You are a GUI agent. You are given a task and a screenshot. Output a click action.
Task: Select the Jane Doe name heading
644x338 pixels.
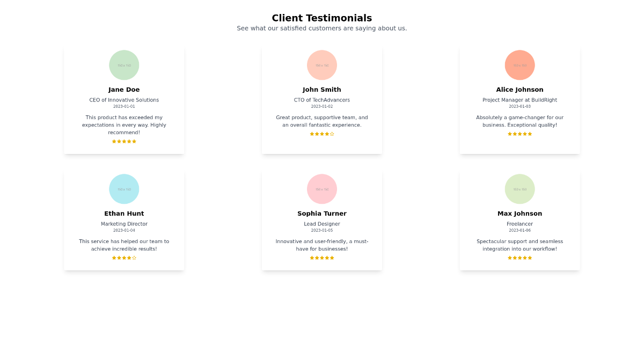(124, 90)
